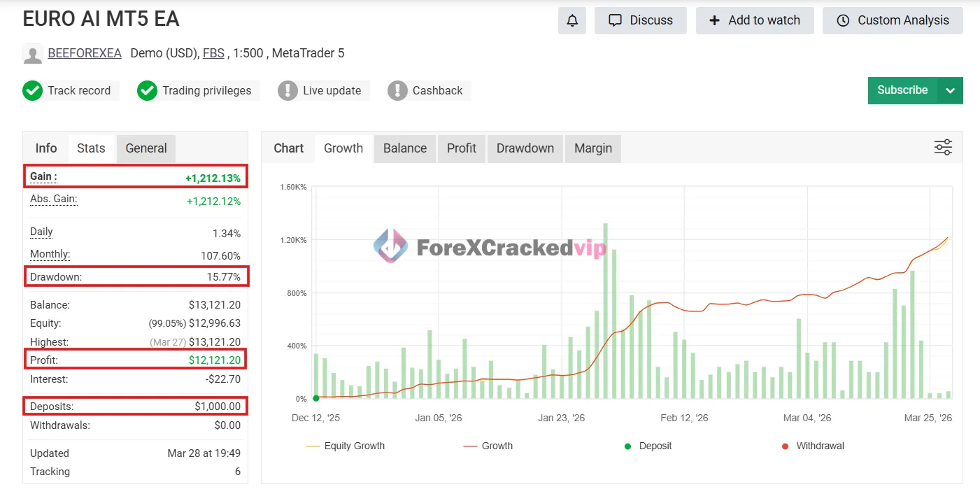Click the Discuss speech bubble icon
Viewport: 980px width, 494px height.
[x=615, y=20]
